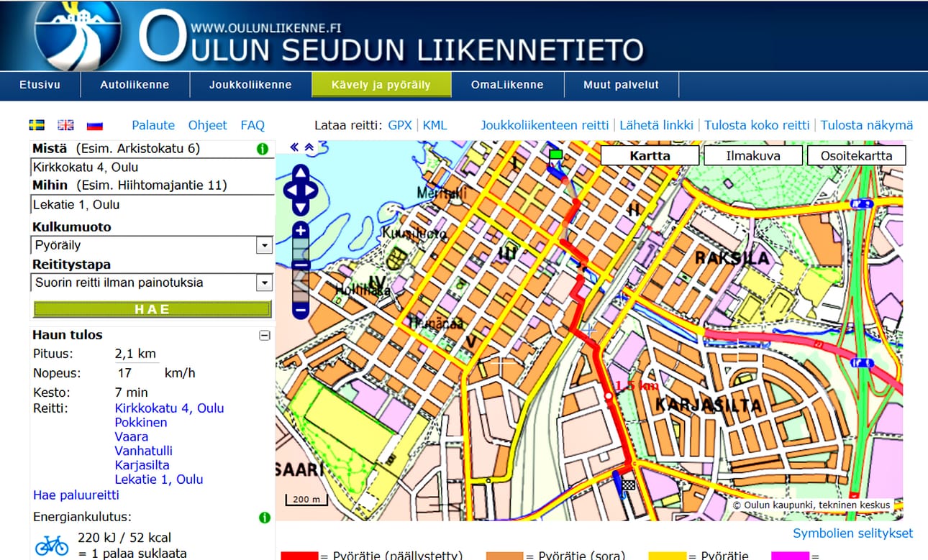The height and width of the screenshot is (560, 928).
Task: Open the FAQ link
Action: pos(253,125)
